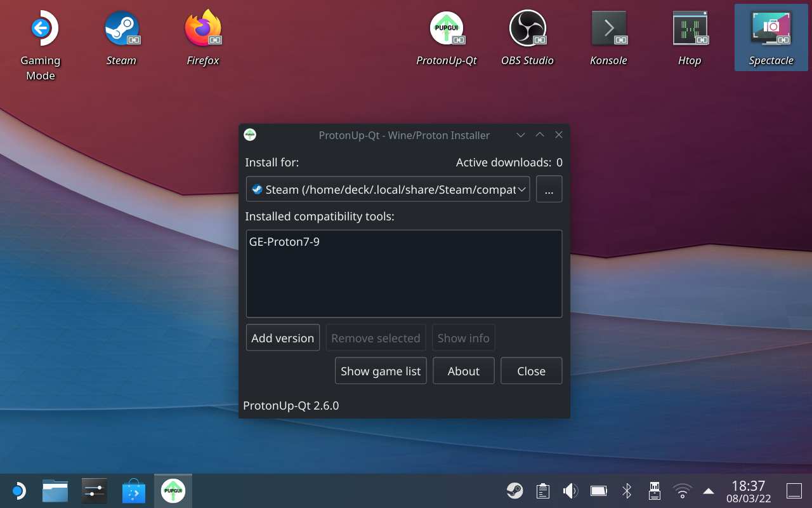Screen dimensions: 812x508
Task: Click the ProtonUp-Qt window title icon
Action: [x=250, y=135]
